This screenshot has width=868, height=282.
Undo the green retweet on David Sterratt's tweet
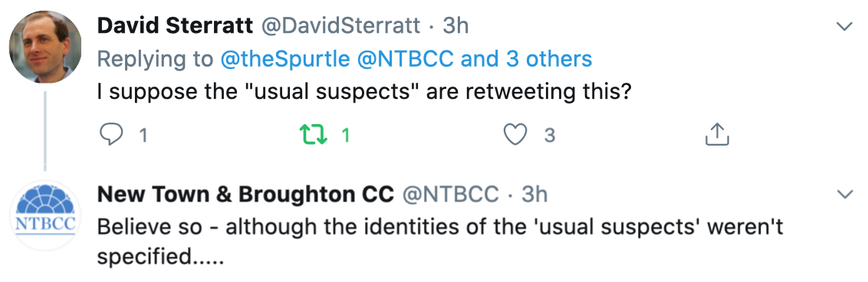click(x=314, y=135)
